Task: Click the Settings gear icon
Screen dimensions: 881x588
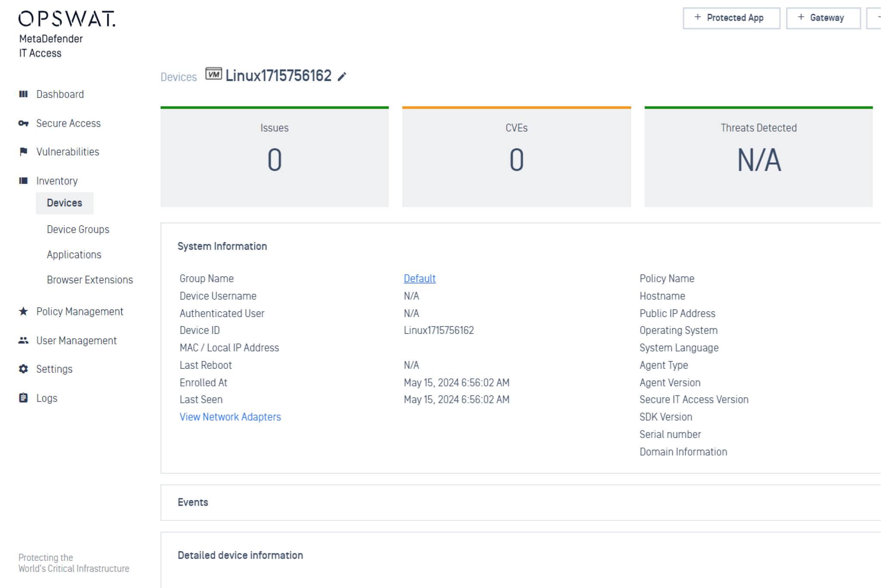Action: point(23,369)
